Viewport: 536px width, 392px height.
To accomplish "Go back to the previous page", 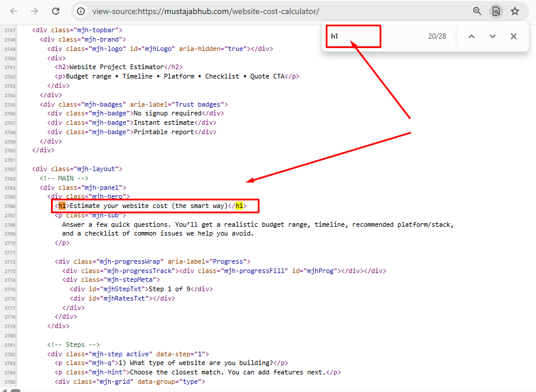I will pyautogui.click(x=13, y=11).
